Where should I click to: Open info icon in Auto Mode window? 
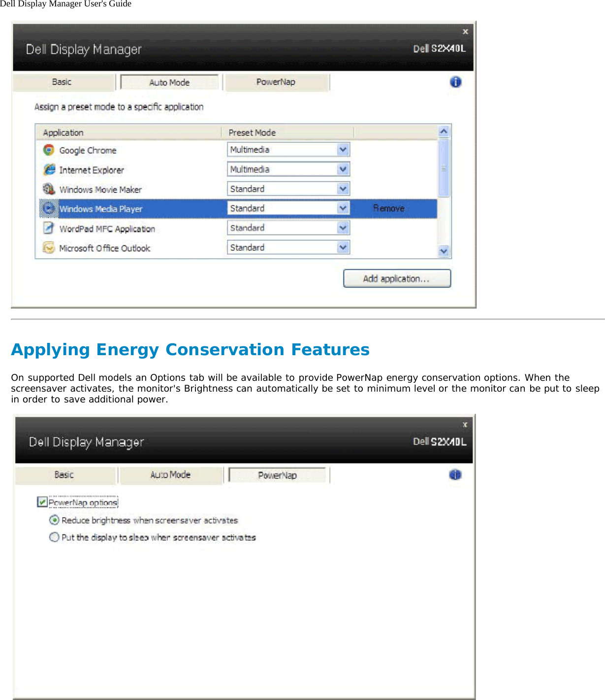[455, 82]
